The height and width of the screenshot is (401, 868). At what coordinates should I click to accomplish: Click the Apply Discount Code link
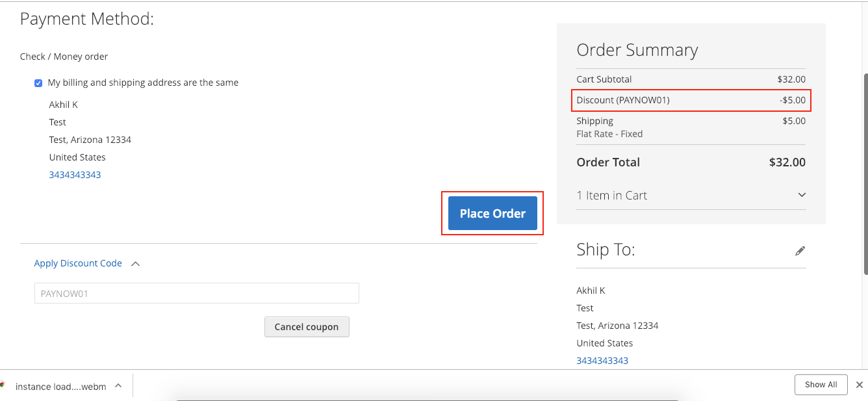pos(78,263)
